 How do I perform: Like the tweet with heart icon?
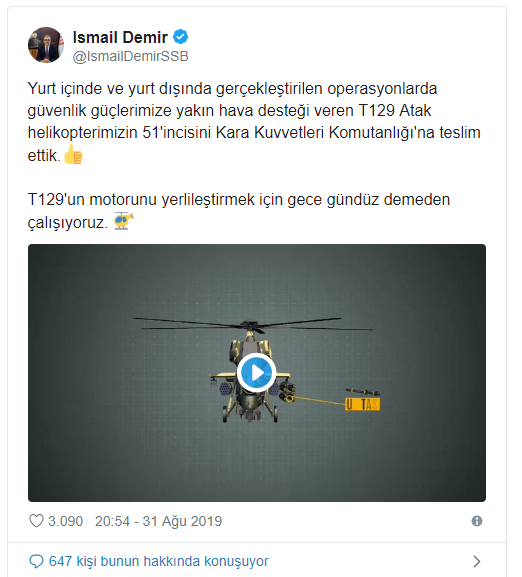click(x=36, y=521)
